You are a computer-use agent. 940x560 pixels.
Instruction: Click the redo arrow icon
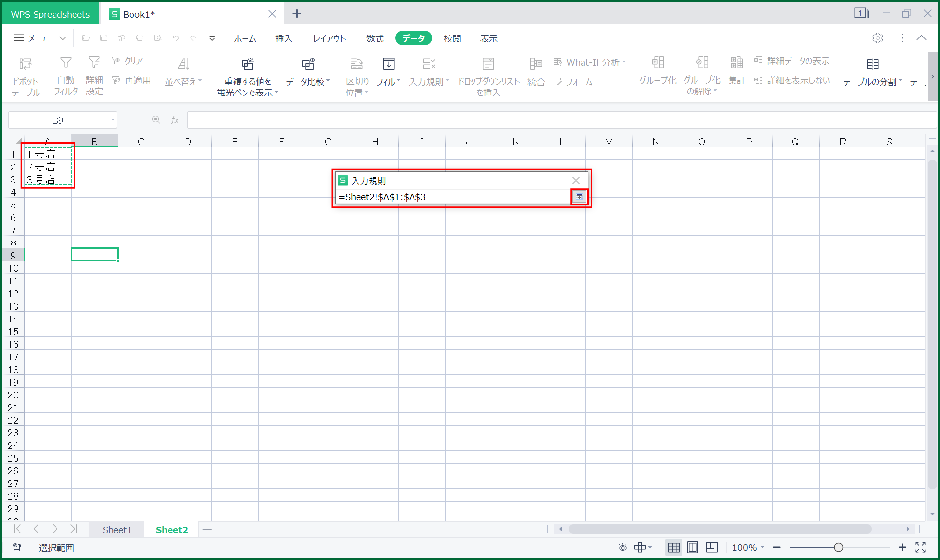[x=194, y=38]
